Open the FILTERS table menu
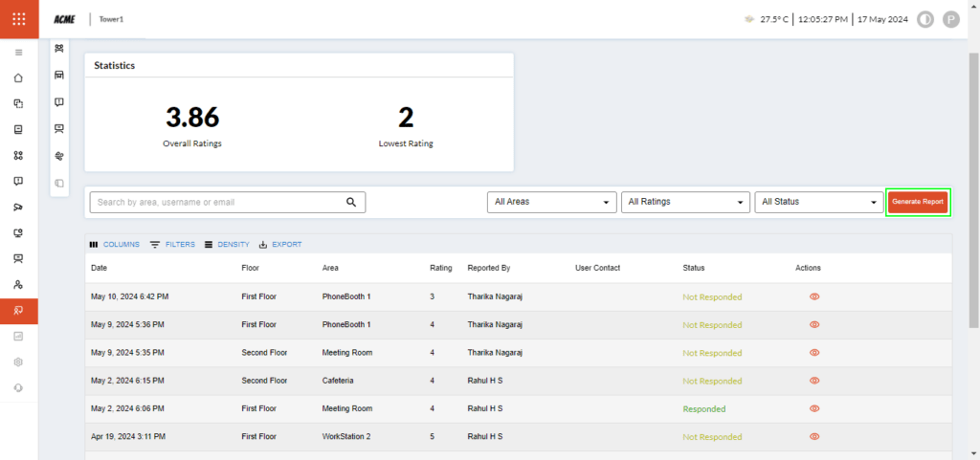The width and height of the screenshot is (980, 460). [172, 245]
